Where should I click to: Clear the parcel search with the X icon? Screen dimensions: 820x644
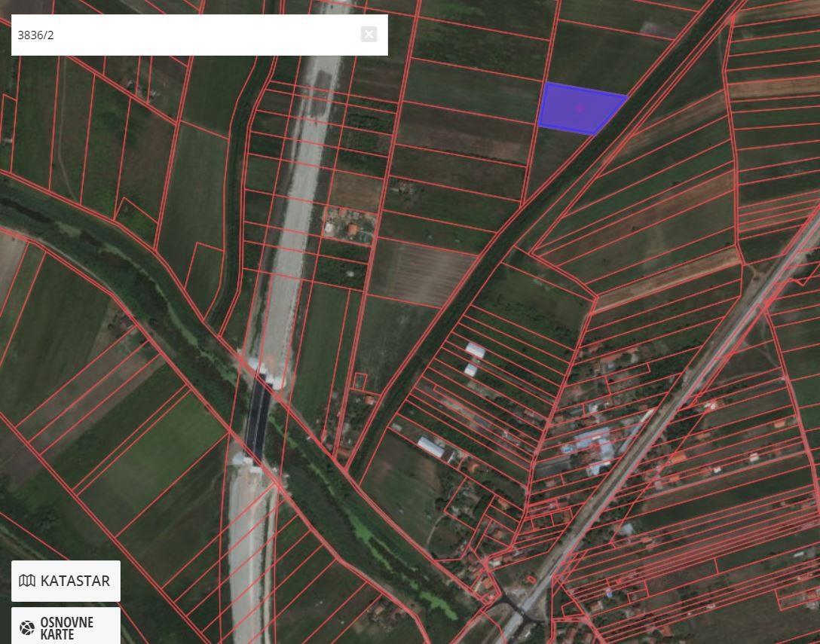[x=369, y=35]
